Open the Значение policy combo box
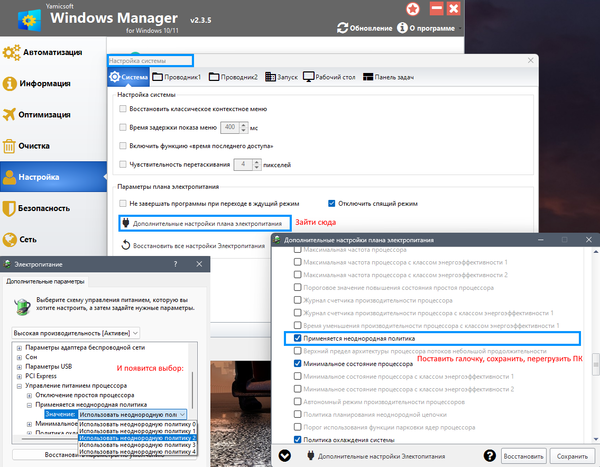The image size is (600, 467). coord(132,414)
